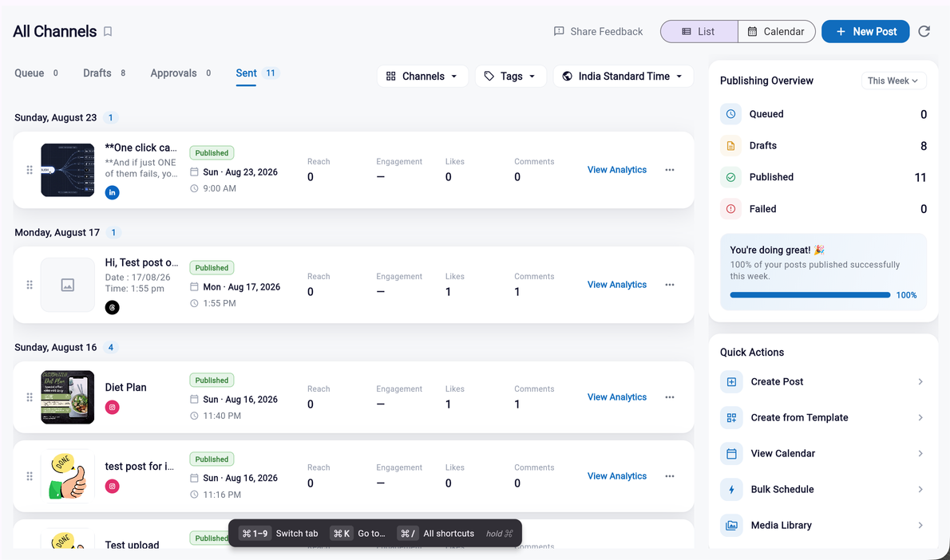Click the 100% publishing success progress bar
Image resolution: width=950 pixels, height=560 pixels.
point(810,295)
